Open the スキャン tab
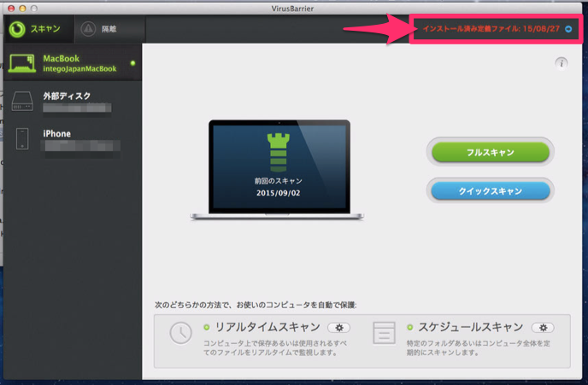 38,29
